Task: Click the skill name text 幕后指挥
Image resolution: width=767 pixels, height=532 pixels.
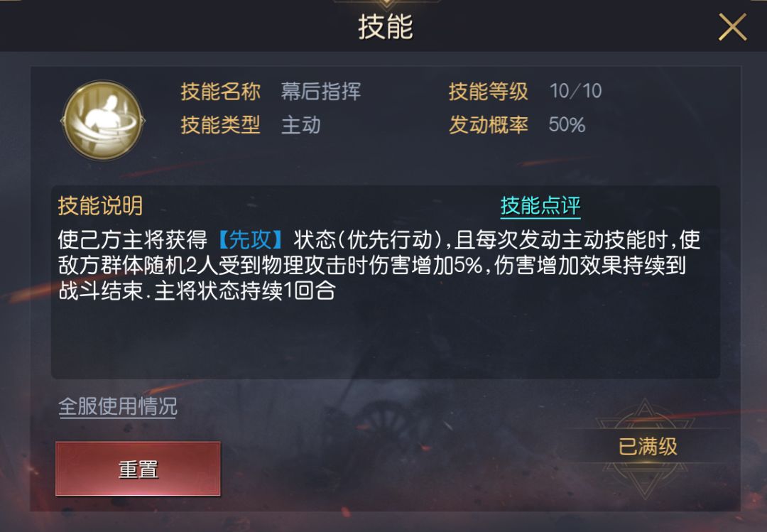Action: [x=321, y=92]
